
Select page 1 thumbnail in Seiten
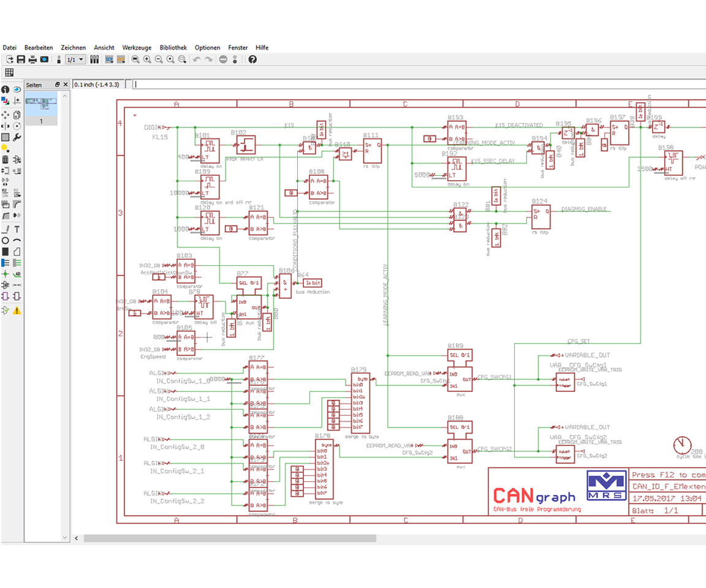point(42,104)
